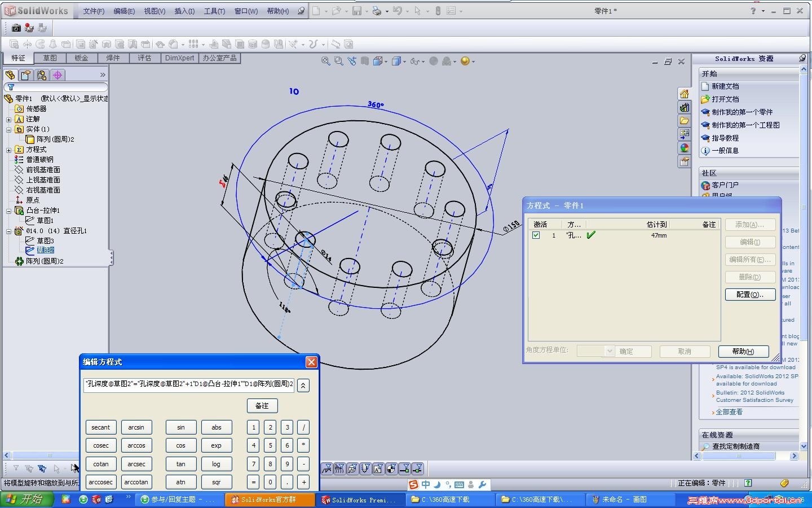
Task: Expand the 方程式 tree node
Action: pyautogui.click(x=8, y=150)
